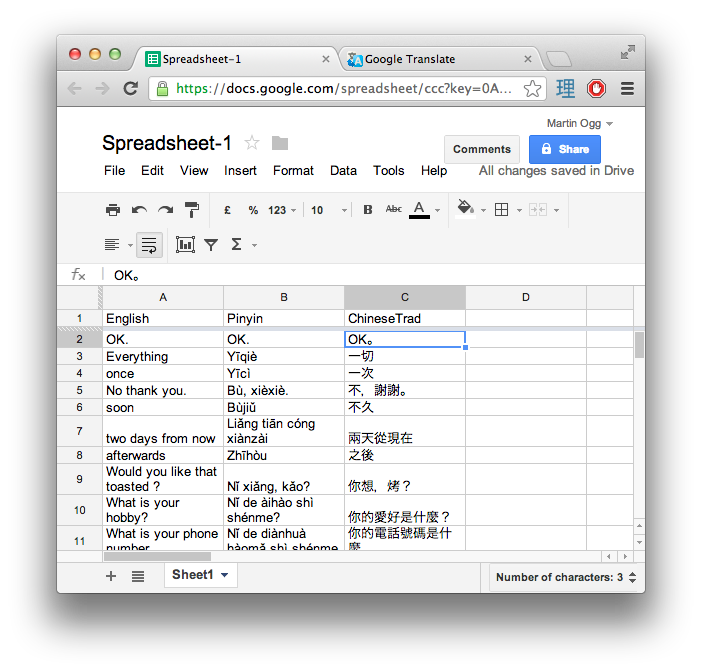
Task: Select the Paint format roller icon
Action: coord(192,210)
